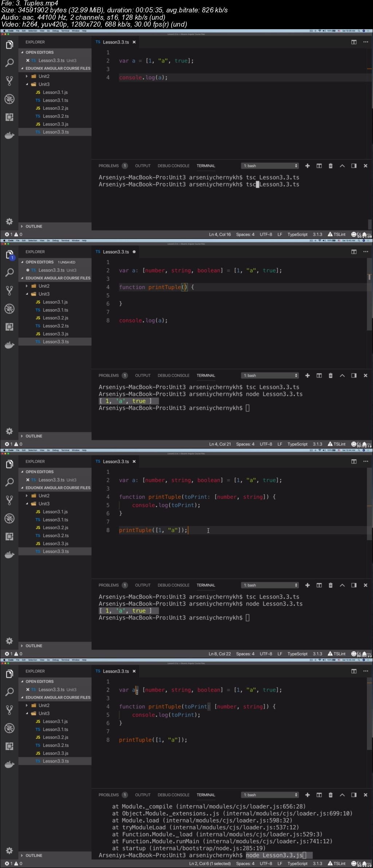Maximize terminal panel chevron in bottom frame

[342, 795]
